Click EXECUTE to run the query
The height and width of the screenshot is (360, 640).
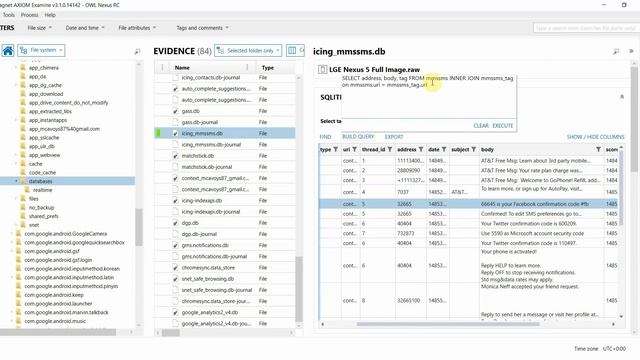tap(503, 126)
